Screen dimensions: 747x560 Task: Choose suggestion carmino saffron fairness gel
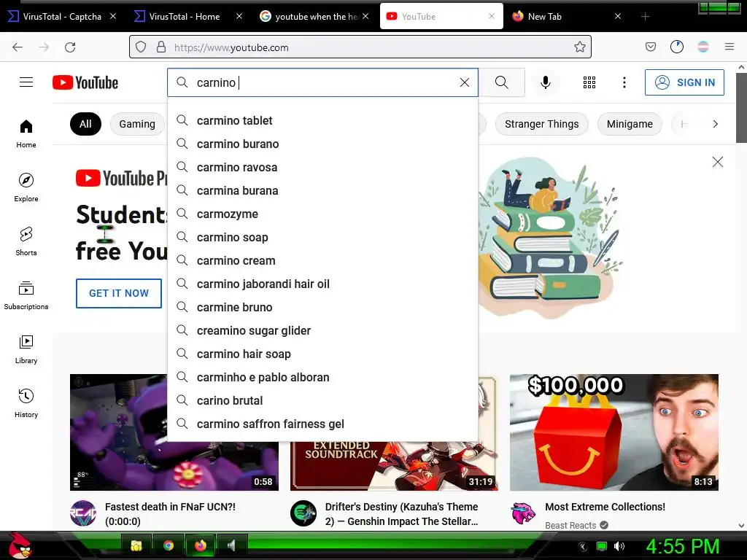[x=322, y=424]
